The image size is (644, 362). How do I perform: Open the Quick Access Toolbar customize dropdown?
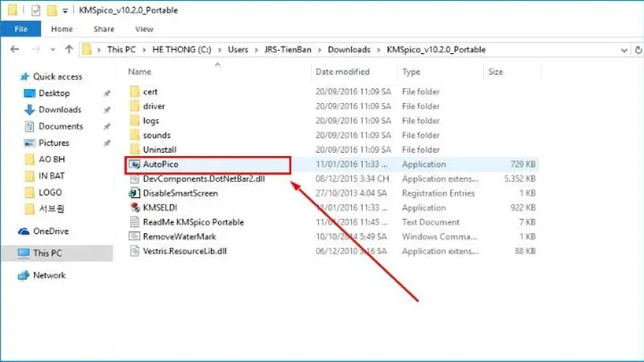point(65,10)
